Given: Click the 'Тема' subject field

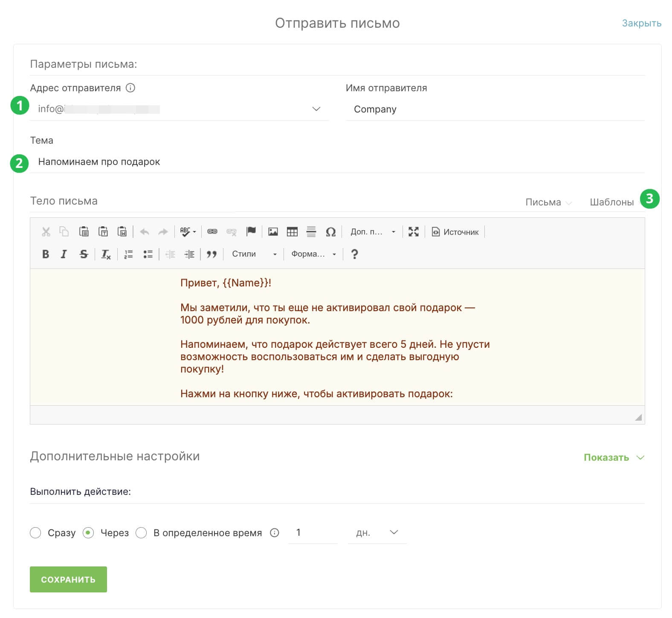Looking at the screenshot, I should coord(337,162).
